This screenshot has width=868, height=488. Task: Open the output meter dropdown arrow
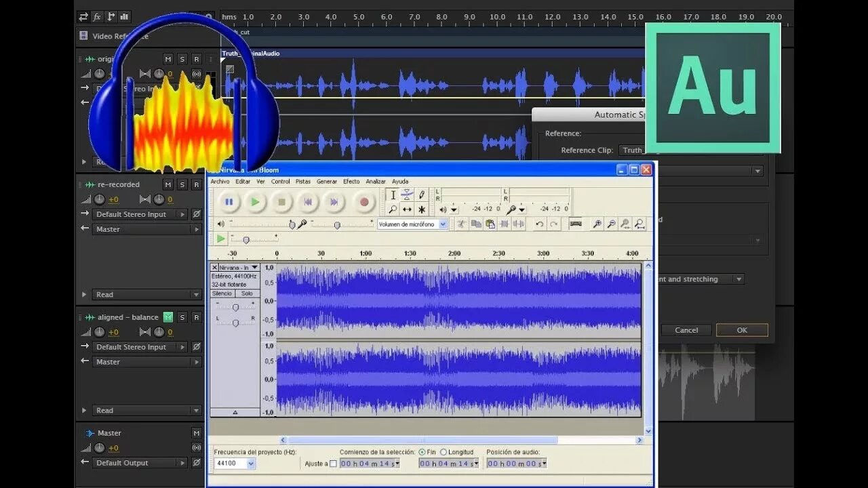pyautogui.click(x=454, y=210)
